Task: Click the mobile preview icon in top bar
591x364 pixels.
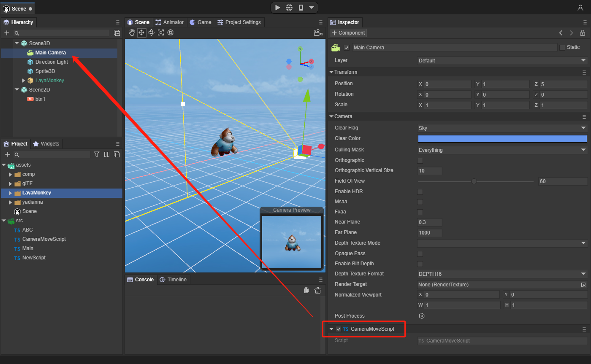Action: (301, 8)
